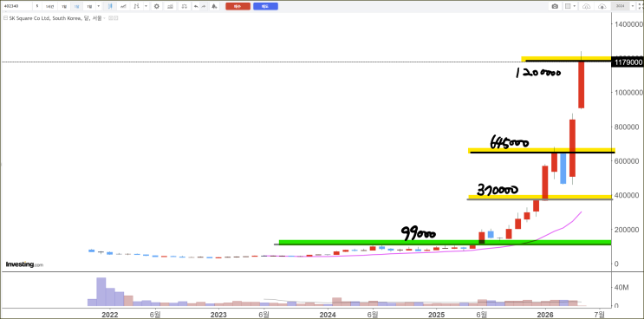Click the undo arrow in toolbar
Viewport: 644px width, 319px height.
point(196,6)
